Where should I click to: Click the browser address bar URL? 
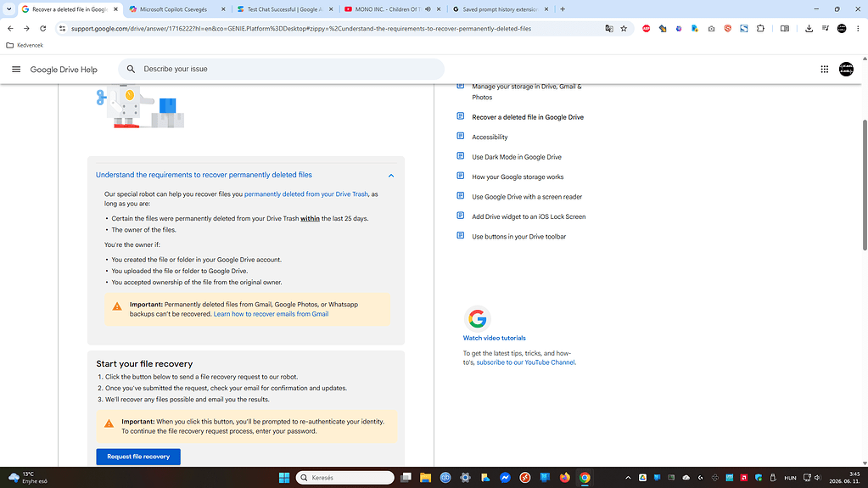301,28
